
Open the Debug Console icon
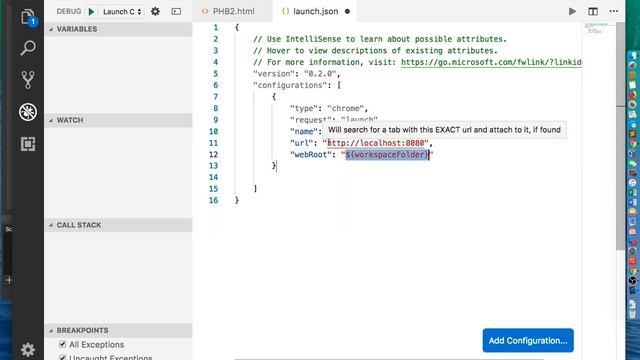click(176, 11)
